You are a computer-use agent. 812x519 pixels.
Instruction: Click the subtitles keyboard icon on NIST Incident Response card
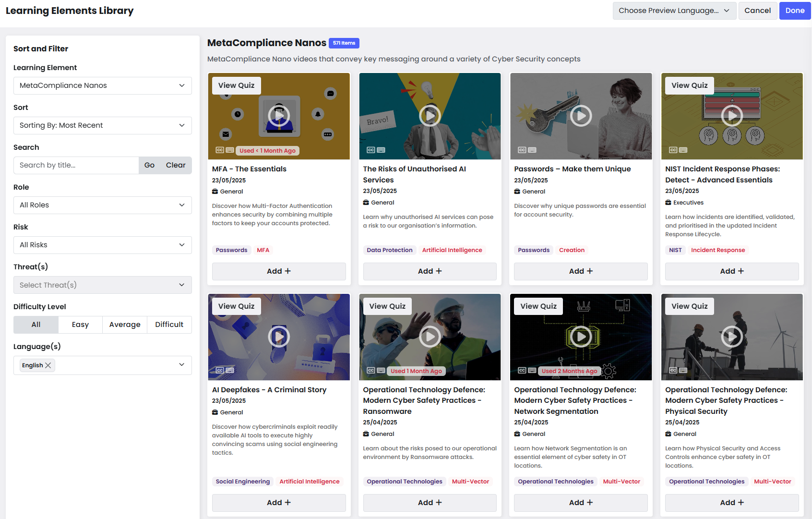click(683, 150)
